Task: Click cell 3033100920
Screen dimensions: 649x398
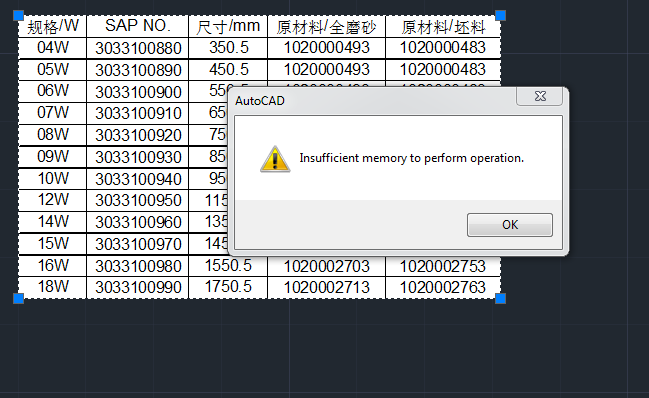Action: tap(138, 135)
